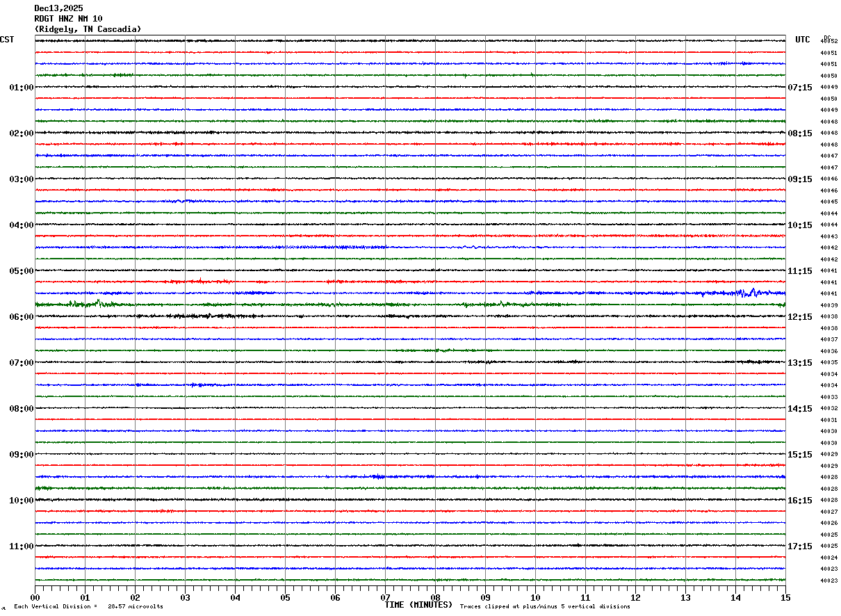Image resolution: width=841 pixels, height=616 pixels.
Task: Click the DC offset value "40026"
Action: click(828, 524)
